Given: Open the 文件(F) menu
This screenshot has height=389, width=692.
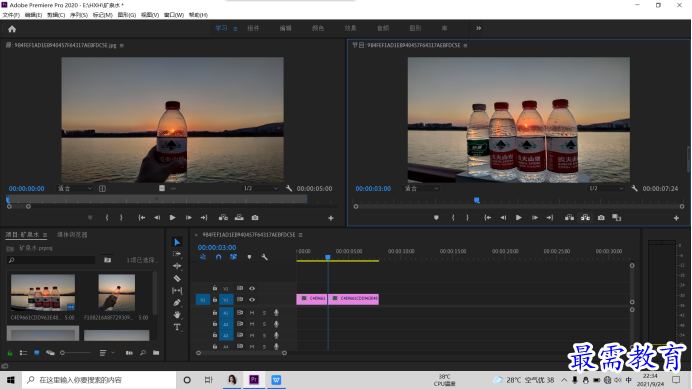Looking at the screenshot, I should (11, 15).
